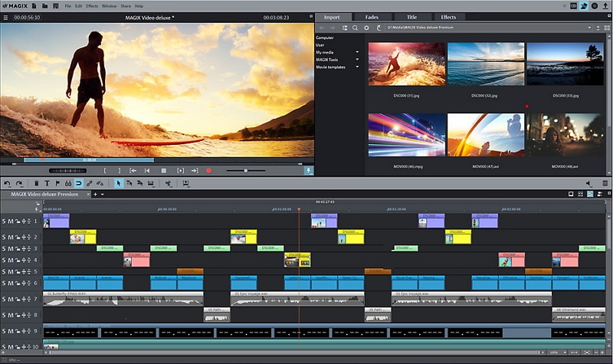Screen dimensions: 613x364
Task: Refresh the media pool folder contents
Action: [x=379, y=28]
